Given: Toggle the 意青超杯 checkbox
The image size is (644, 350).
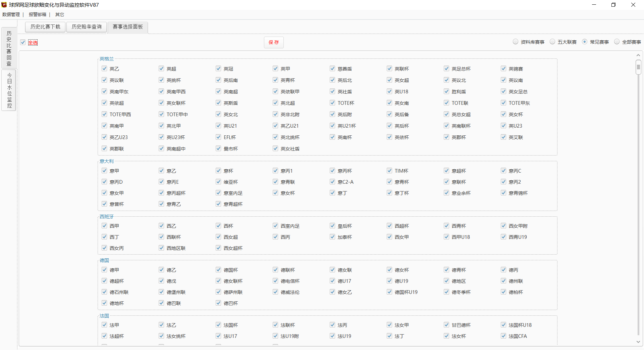Looking at the screenshot, I should tap(218, 204).
